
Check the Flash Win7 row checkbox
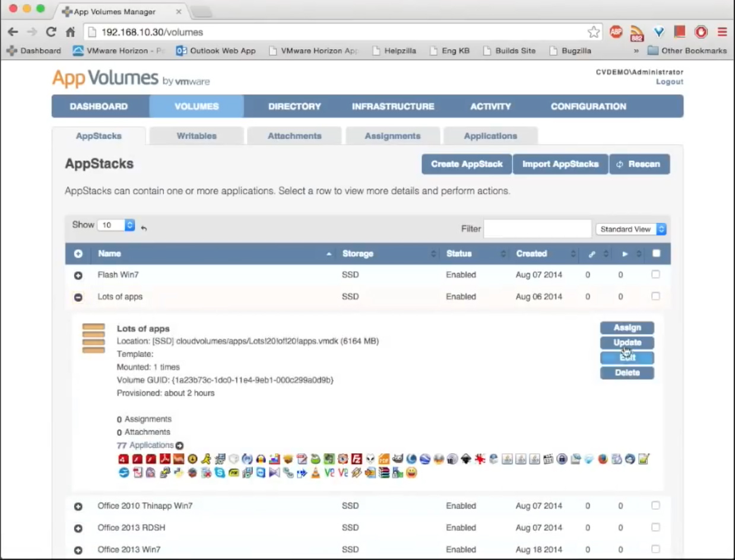click(x=655, y=275)
